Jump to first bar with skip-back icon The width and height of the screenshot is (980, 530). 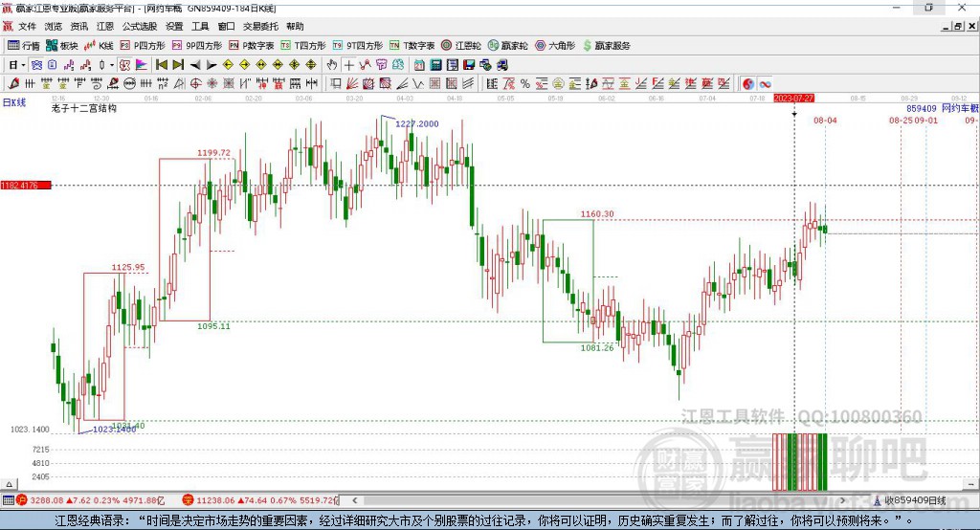(161, 65)
